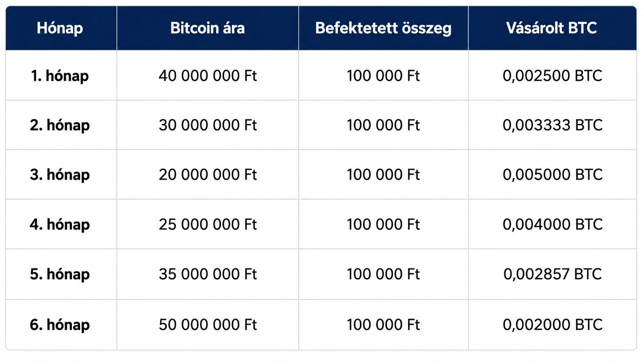The height and width of the screenshot is (362, 644).
Task: Select the 25 000 000 Ft price cell
Action: 208,224
